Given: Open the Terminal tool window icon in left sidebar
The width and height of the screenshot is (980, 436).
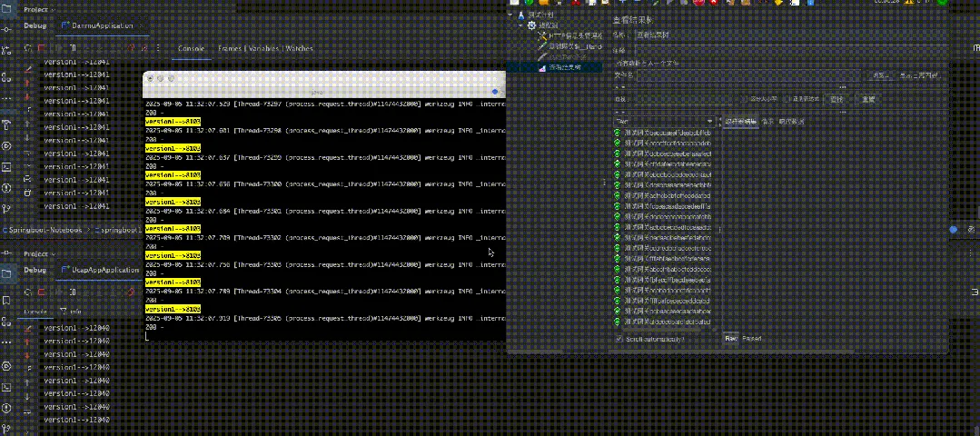Looking at the screenshot, I should (x=6, y=167).
